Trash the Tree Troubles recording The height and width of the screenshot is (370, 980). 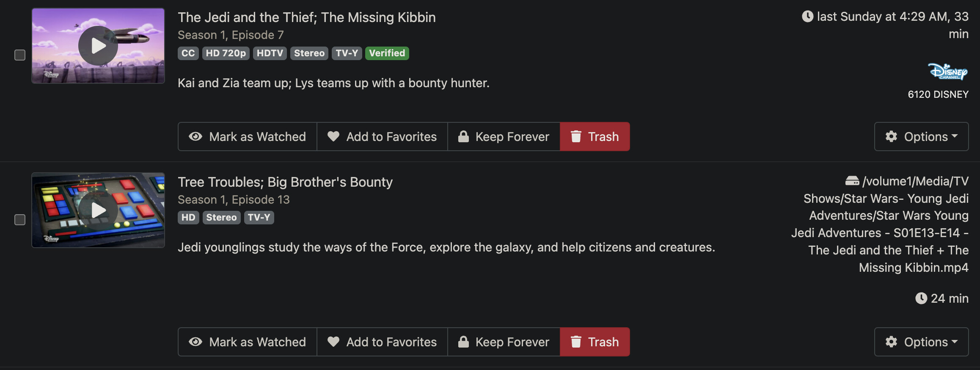(x=595, y=342)
